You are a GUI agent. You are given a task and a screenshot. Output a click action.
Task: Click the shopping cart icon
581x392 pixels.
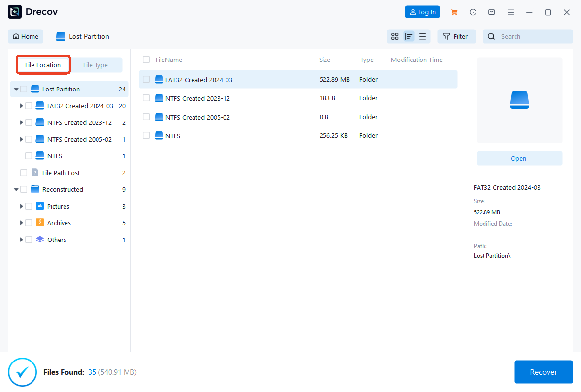[454, 12]
